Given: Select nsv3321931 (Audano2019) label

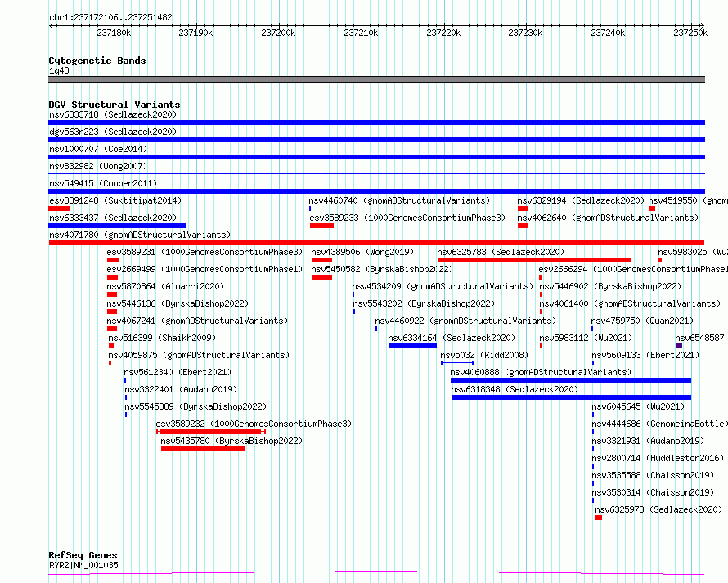Looking at the screenshot, I should (x=648, y=441).
